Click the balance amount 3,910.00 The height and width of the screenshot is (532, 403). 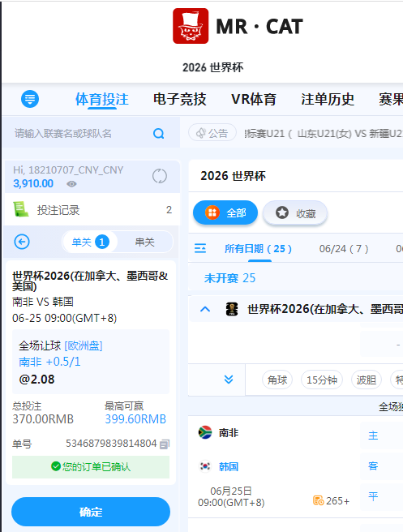[x=33, y=183]
